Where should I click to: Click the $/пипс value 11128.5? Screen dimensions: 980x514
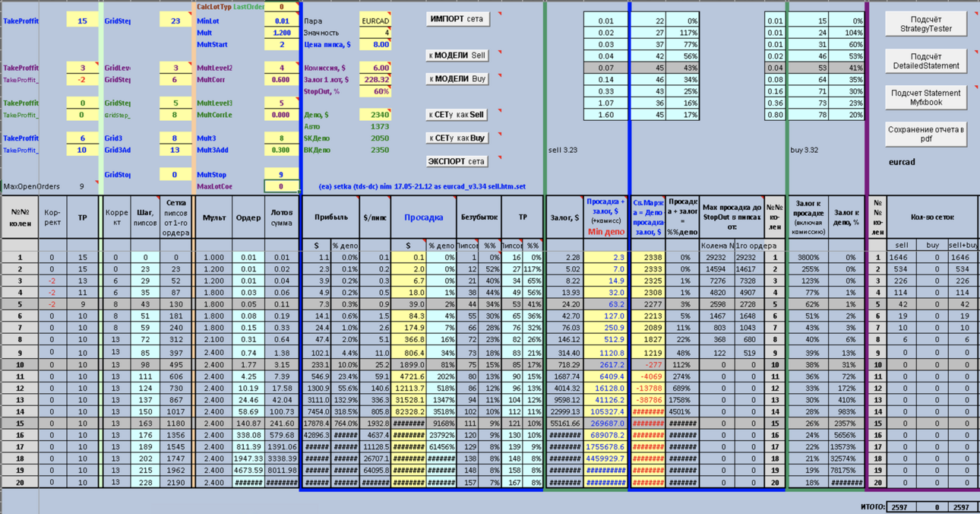[376, 447]
